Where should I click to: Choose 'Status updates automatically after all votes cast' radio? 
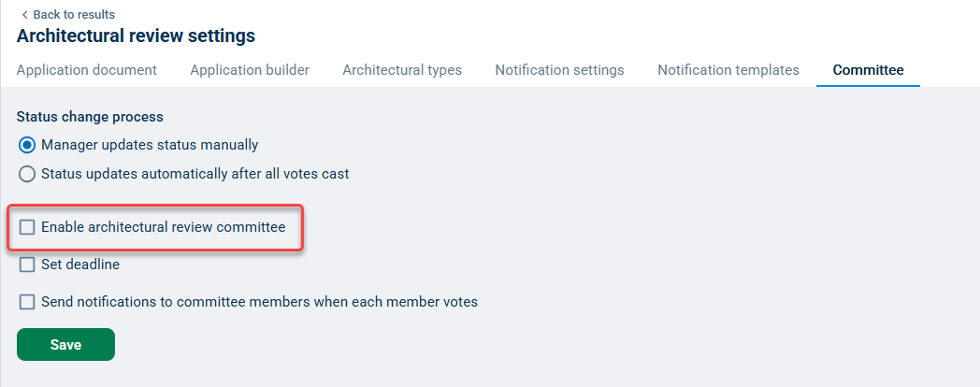(x=27, y=174)
